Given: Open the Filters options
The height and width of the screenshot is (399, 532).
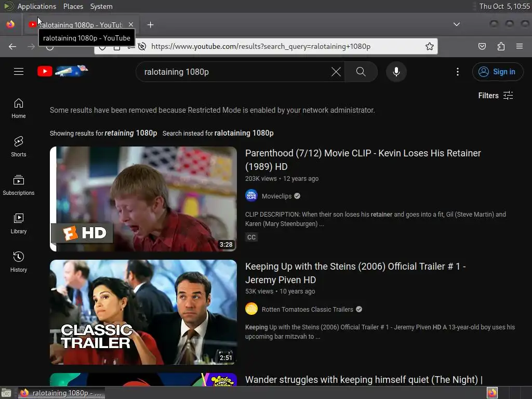Looking at the screenshot, I should click(495, 96).
